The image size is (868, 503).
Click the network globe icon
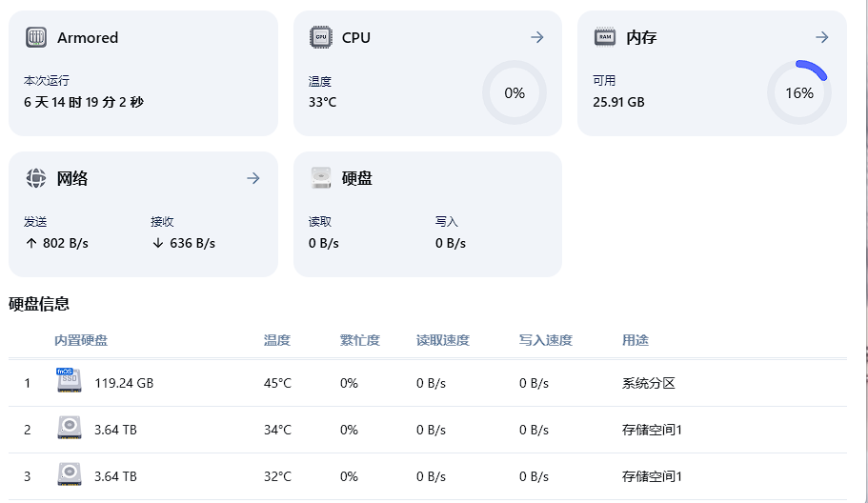point(36,178)
